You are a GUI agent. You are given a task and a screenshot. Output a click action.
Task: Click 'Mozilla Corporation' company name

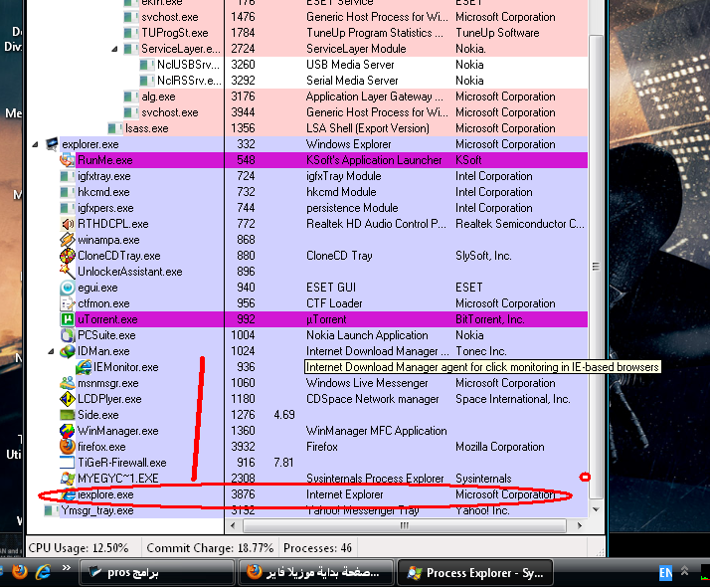coord(500,447)
